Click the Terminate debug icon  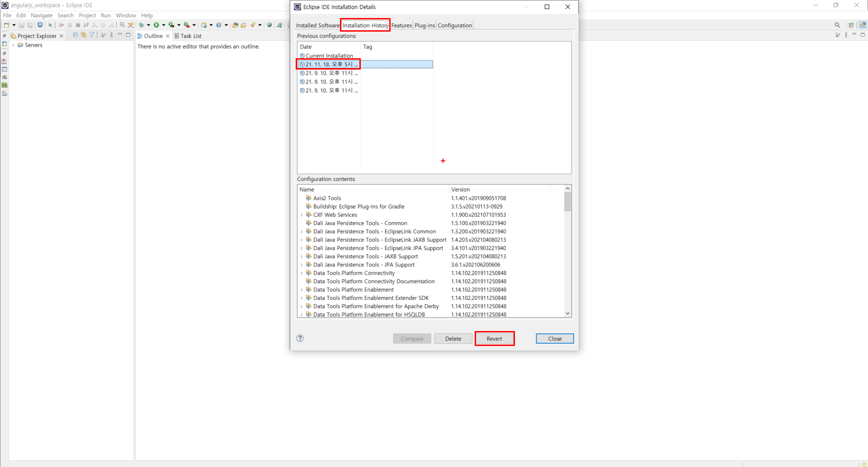(x=78, y=25)
